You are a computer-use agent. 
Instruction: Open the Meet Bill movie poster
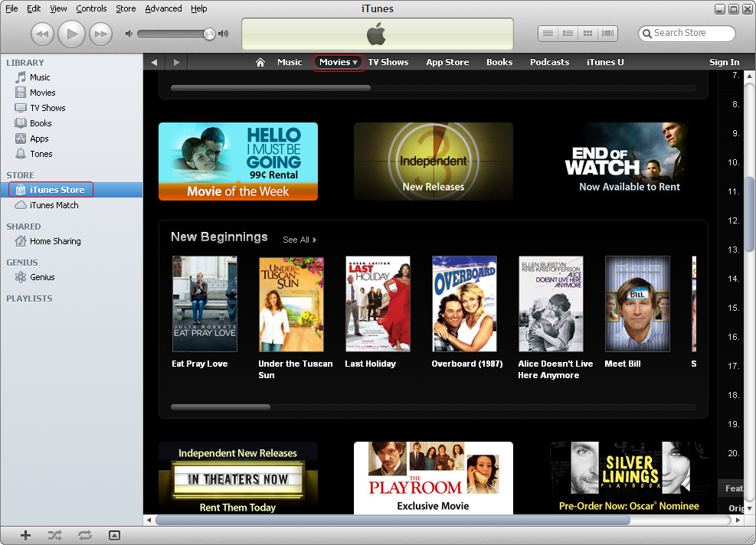click(x=637, y=304)
